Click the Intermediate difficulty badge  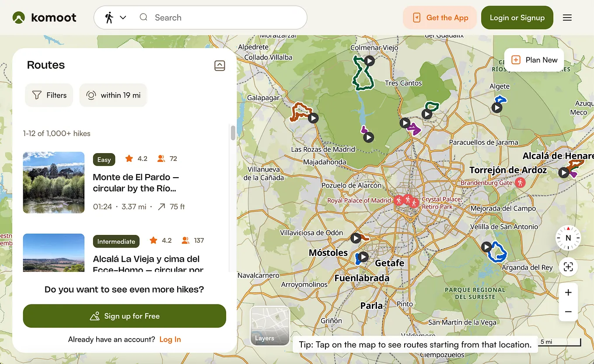(116, 241)
